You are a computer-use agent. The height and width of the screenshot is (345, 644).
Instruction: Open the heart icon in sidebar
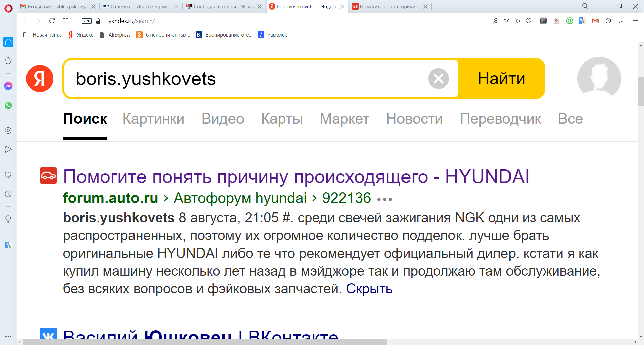click(8, 175)
